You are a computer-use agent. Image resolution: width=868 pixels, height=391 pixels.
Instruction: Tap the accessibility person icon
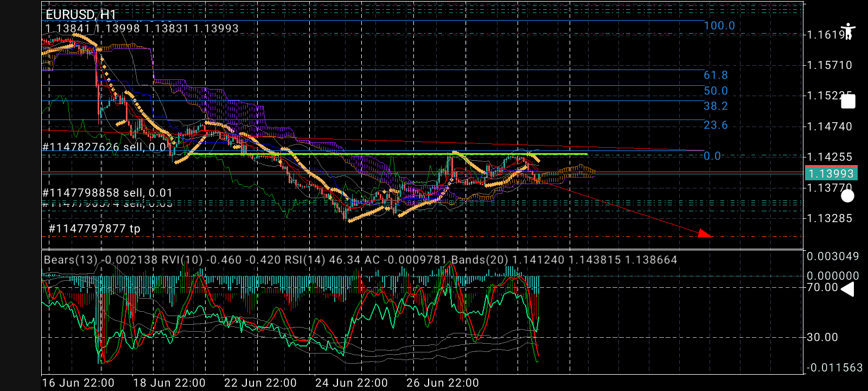pos(847,31)
